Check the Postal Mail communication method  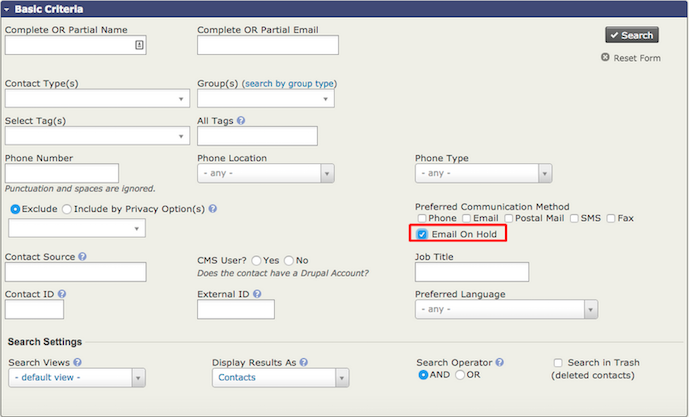(x=510, y=218)
